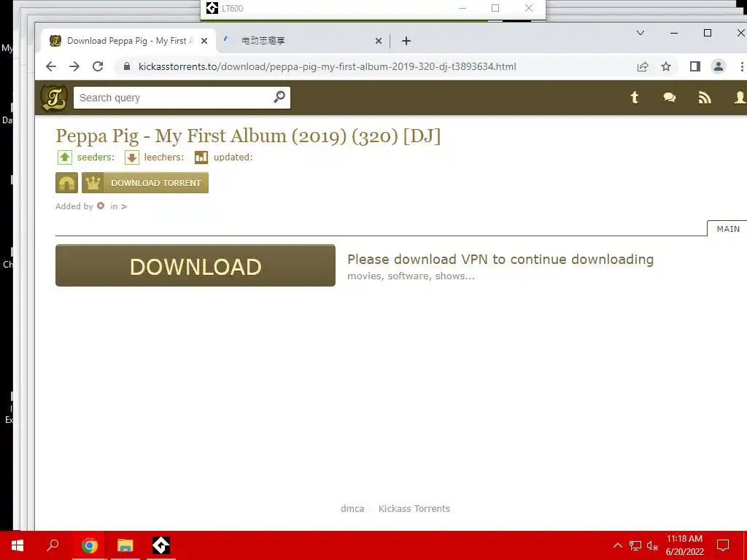Screen dimensions: 747x560
Task: Share this page using the share icon
Action: pos(643,66)
